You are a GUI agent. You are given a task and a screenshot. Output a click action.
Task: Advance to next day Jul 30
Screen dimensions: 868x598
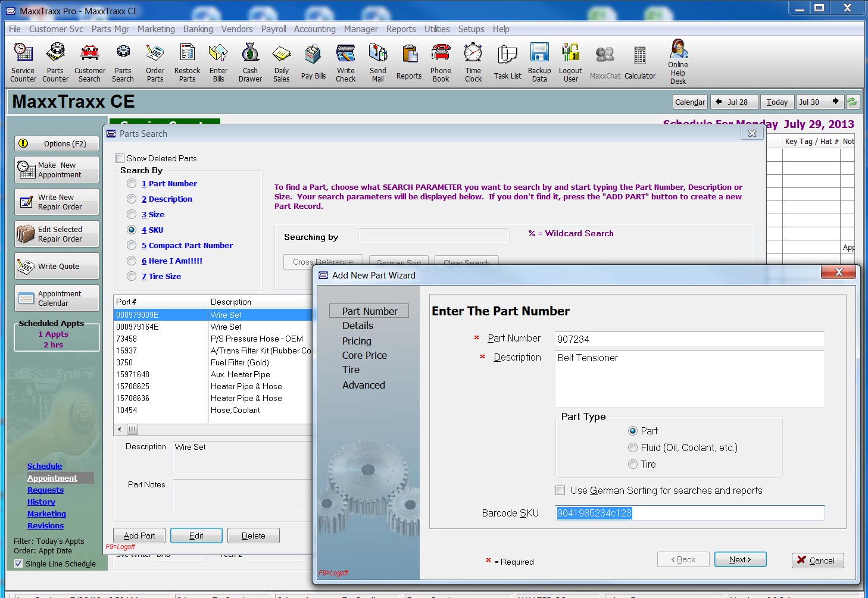pyautogui.click(x=820, y=102)
